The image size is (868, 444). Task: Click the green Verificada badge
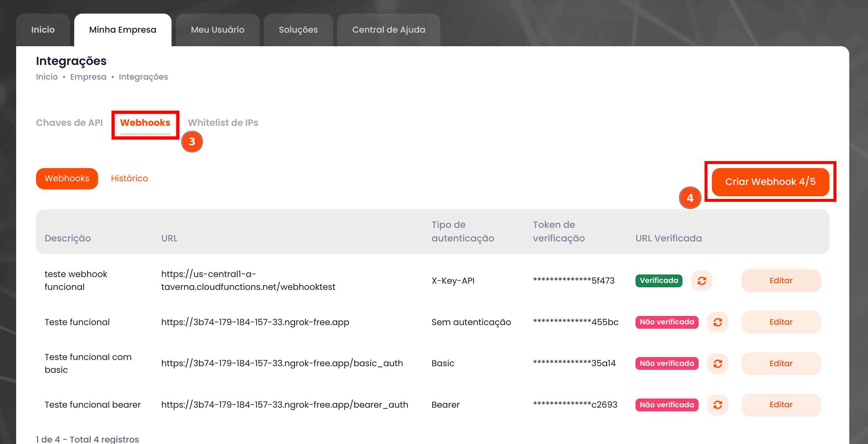click(x=659, y=281)
